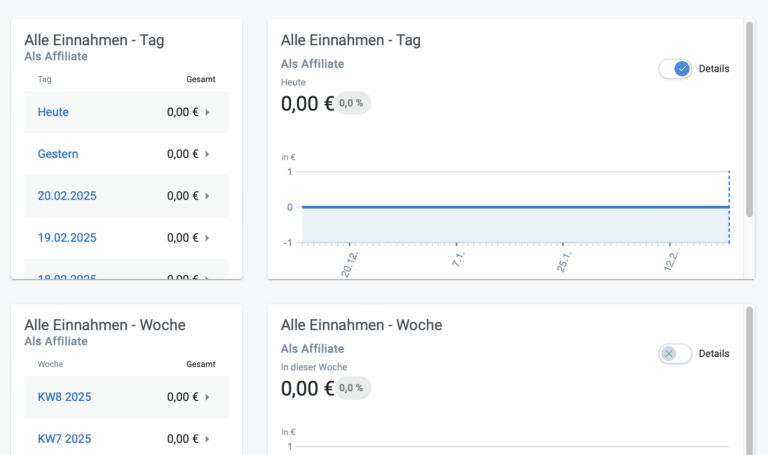Disable Details toggle in the Tag chart
The height and width of the screenshot is (455, 768).
675,69
